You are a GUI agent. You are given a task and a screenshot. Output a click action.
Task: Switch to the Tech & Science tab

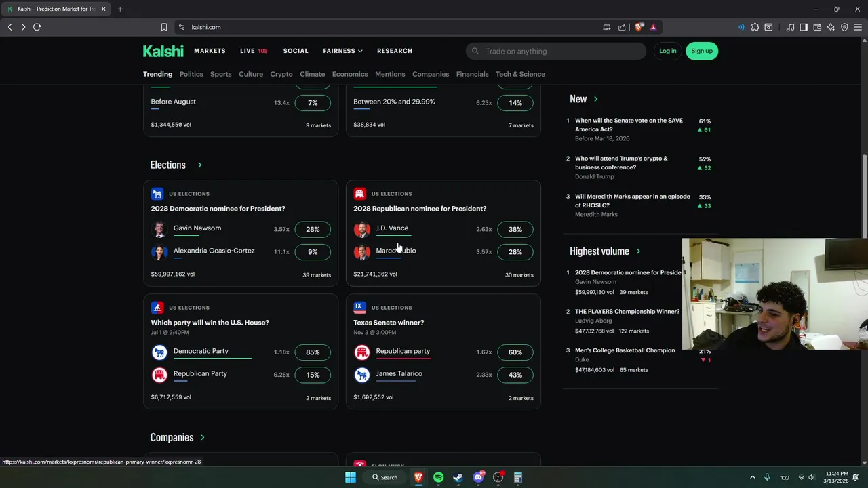pos(520,74)
